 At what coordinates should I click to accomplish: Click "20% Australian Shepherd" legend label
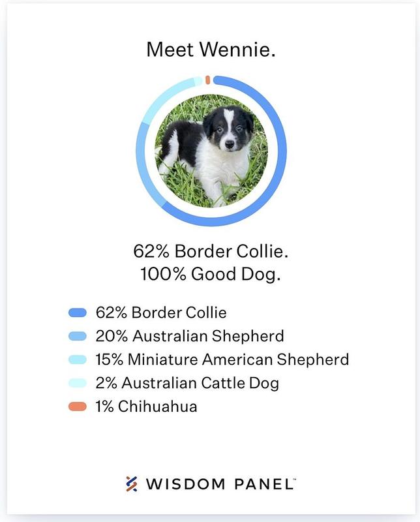[190, 336]
